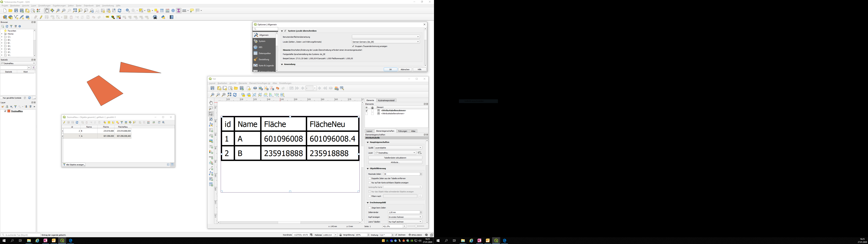Disable System-Locale überschreiben

click(285, 31)
